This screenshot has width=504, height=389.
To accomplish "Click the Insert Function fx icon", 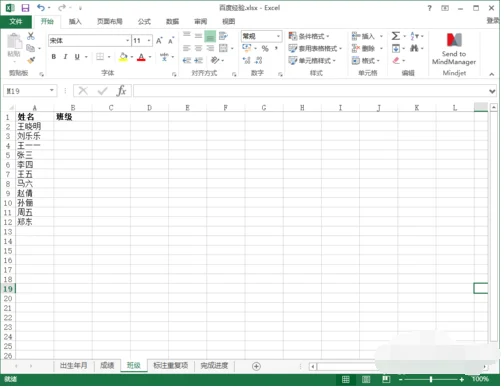I will click(121, 91).
